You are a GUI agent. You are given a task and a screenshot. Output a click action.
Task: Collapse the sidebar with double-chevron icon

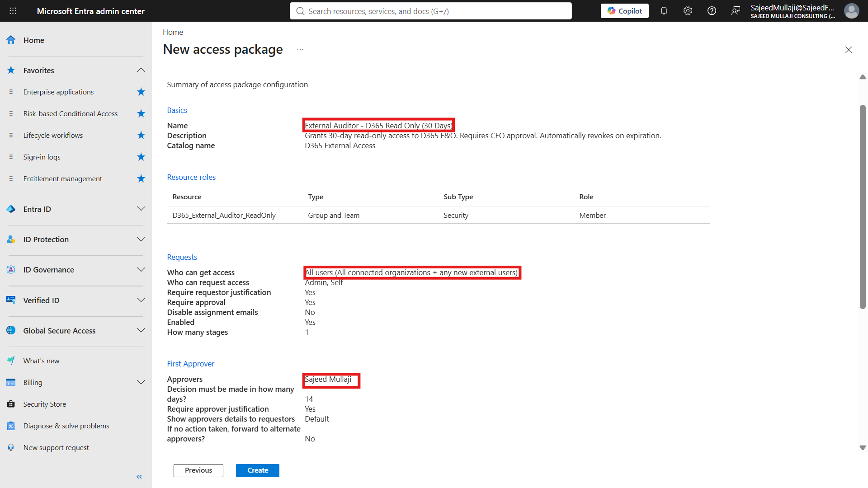(139, 477)
